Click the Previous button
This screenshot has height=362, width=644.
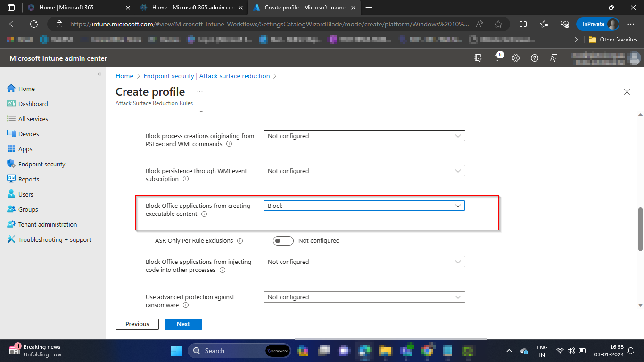(137, 324)
